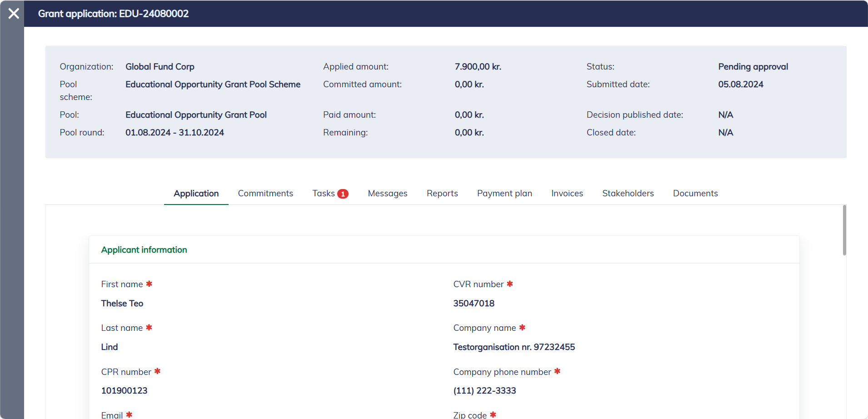The width and height of the screenshot is (868, 419).
Task: View the Reports tab
Action: [442, 194]
